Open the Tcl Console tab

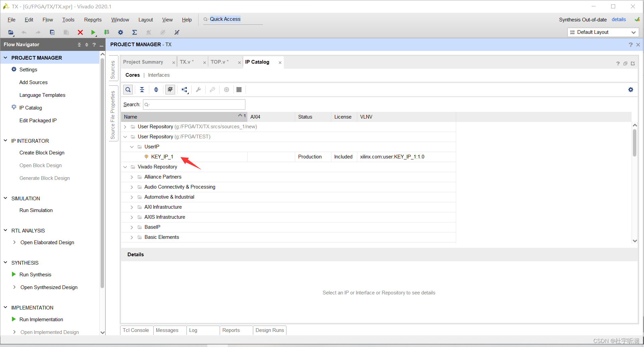[136, 330]
